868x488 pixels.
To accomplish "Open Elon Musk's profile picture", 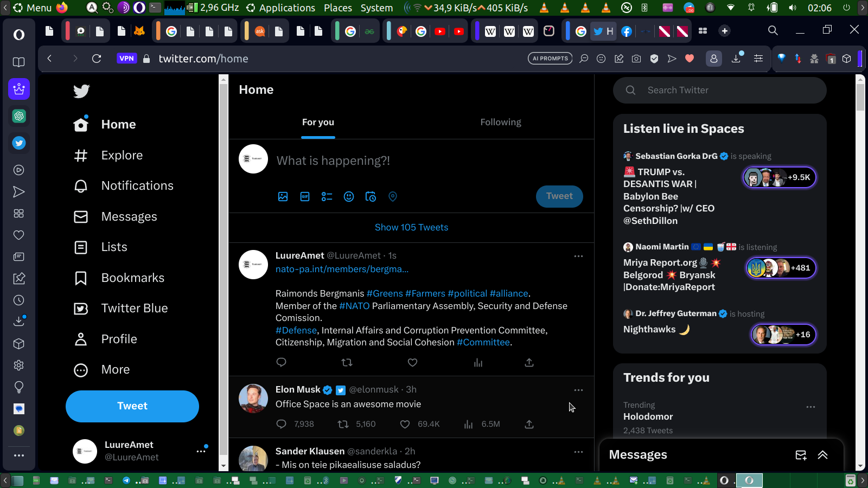I will point(253,399).
